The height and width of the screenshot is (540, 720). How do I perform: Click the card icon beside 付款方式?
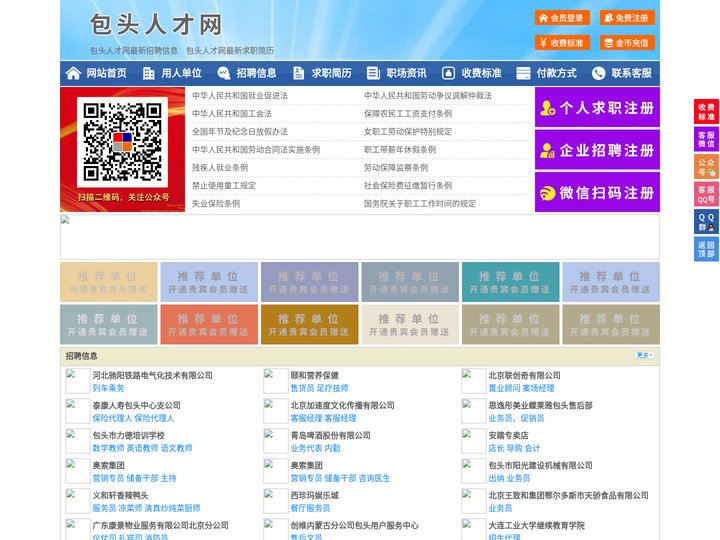(x=523, y=73)
